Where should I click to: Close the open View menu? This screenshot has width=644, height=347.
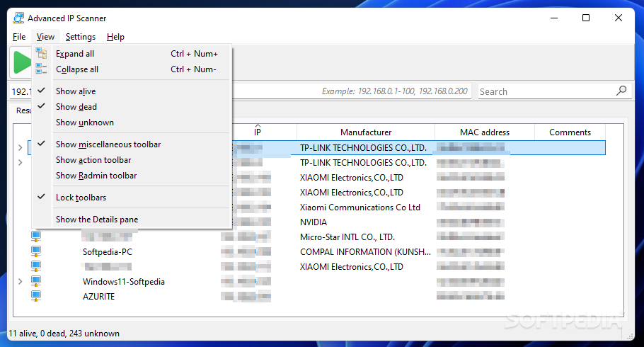pos(45,37)
